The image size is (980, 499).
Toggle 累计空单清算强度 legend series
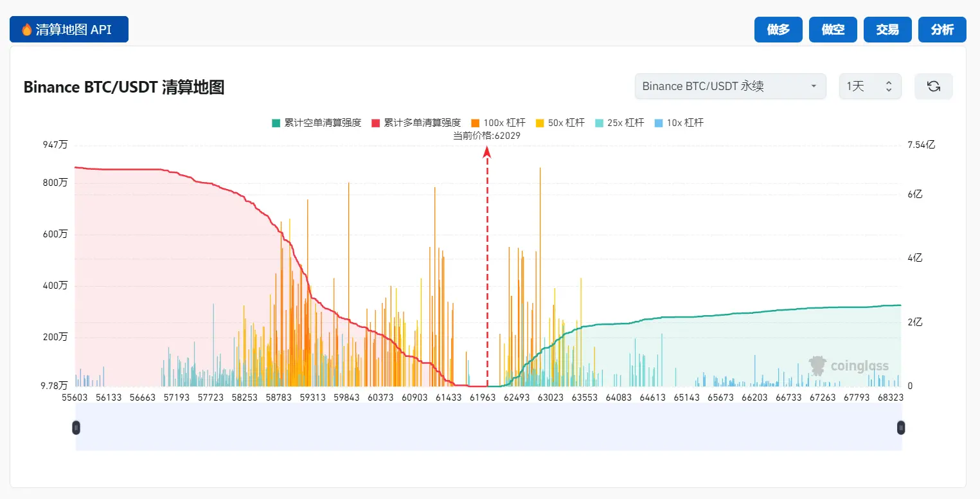(316, 122)
